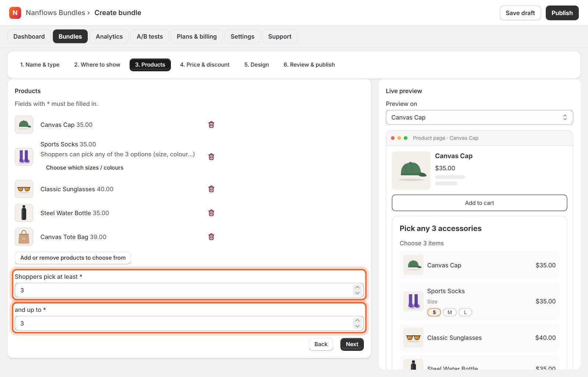The width and height of the screenshot is (588, 377).
Task: Jump to step 4. Price & discount
Action: pos(205,65)
